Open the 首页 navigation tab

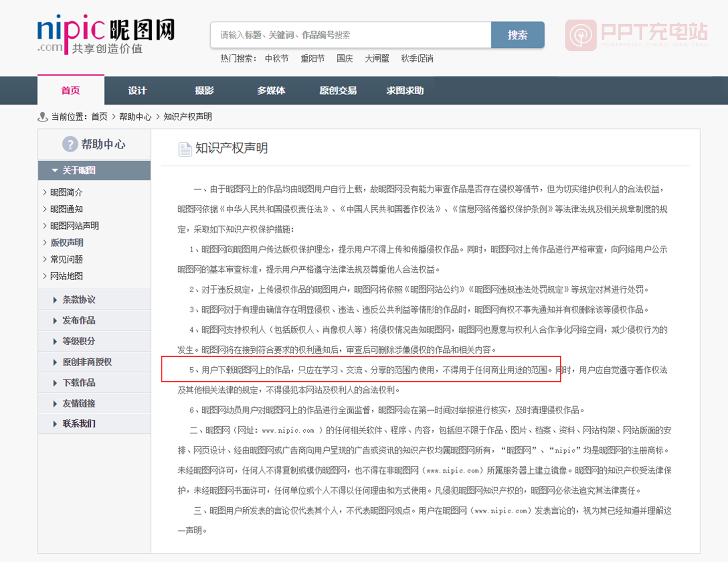pyautogui.click(x=70, y=91)
